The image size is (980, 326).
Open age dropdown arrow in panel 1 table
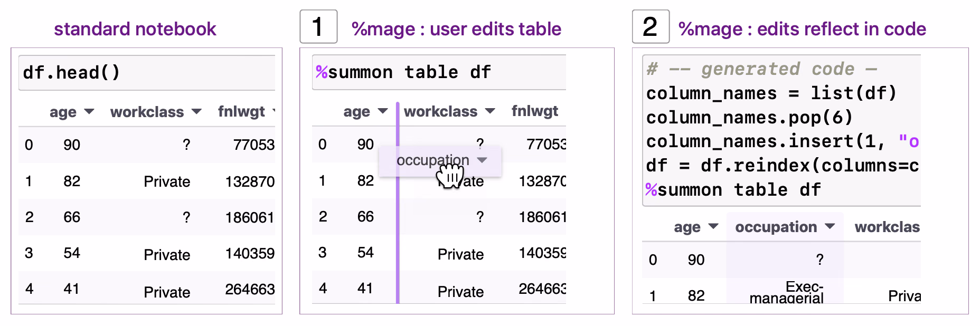[383, 111]
